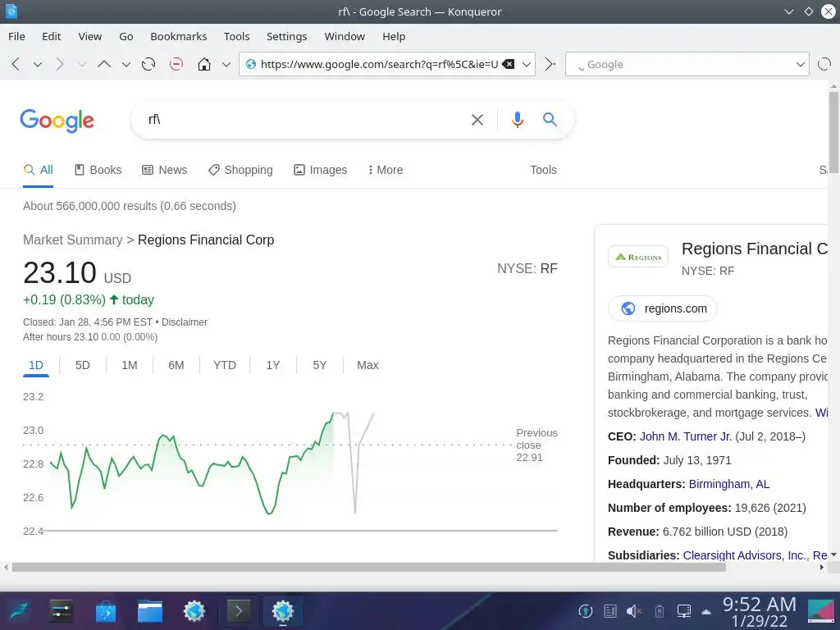Open the Home button dropdown arrow
The width and height of the screenshot is (840, 630).
tap(226, 65)
